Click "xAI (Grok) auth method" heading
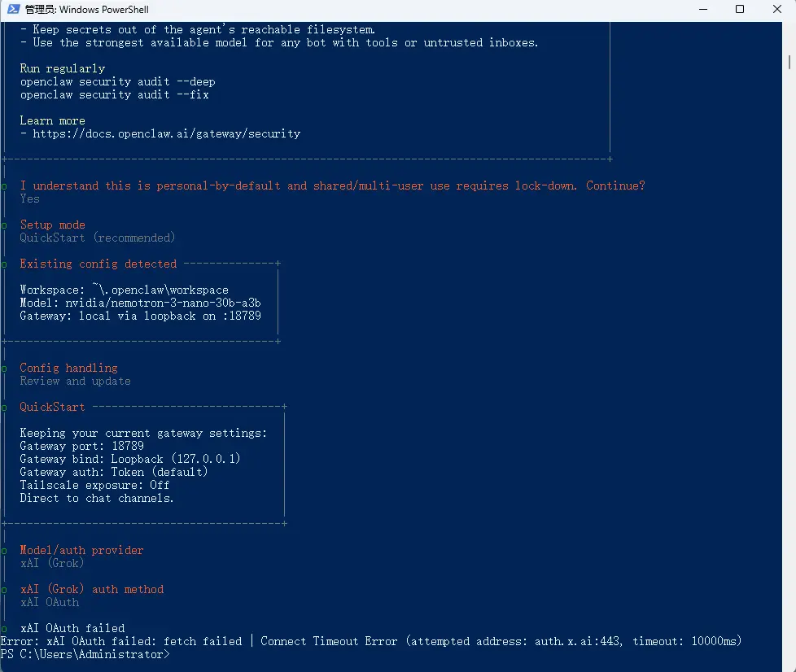This screenshot has height=672, width=796. 92,589
